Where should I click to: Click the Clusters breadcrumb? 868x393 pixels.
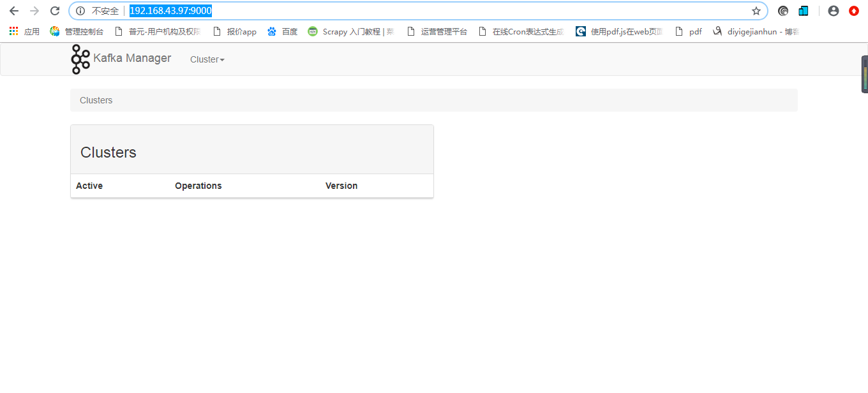pyautogui.click(x=96, y=100)
